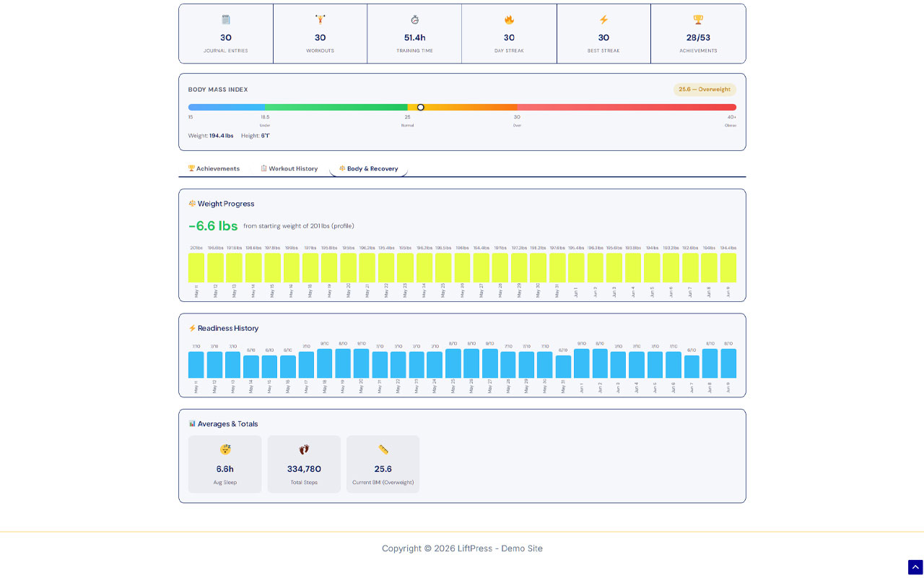Image resolution: width=924 pixels, height=578 pixels.
Task: Click the 51.4h Training Time card
Action: point(414,34)
